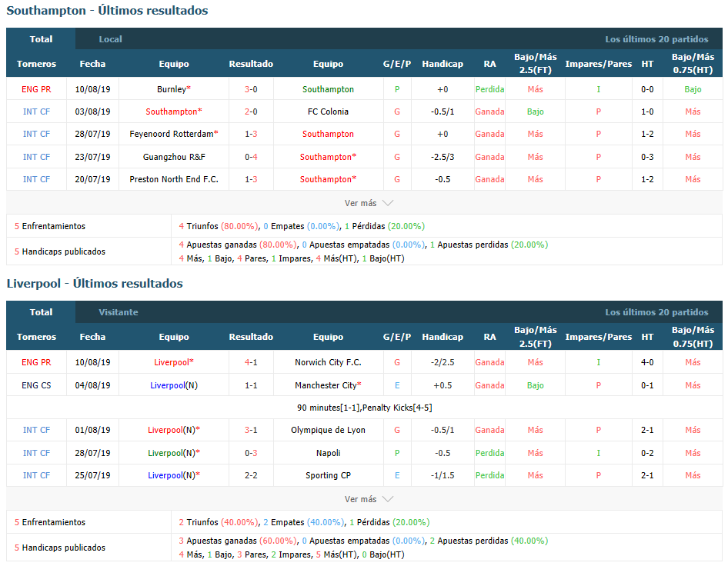
Task: Open Sporting CP team link
Action: tap(328, 475)
